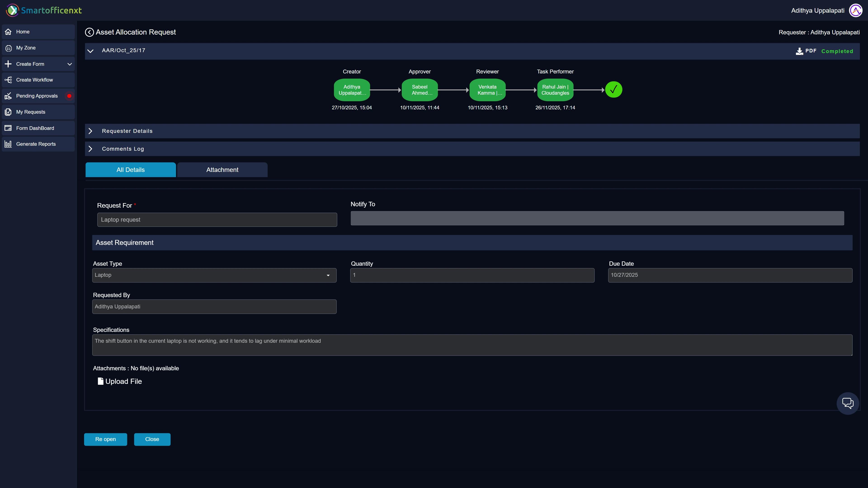Click the Re open button
The image size is (868, 488).
[106, 439]
